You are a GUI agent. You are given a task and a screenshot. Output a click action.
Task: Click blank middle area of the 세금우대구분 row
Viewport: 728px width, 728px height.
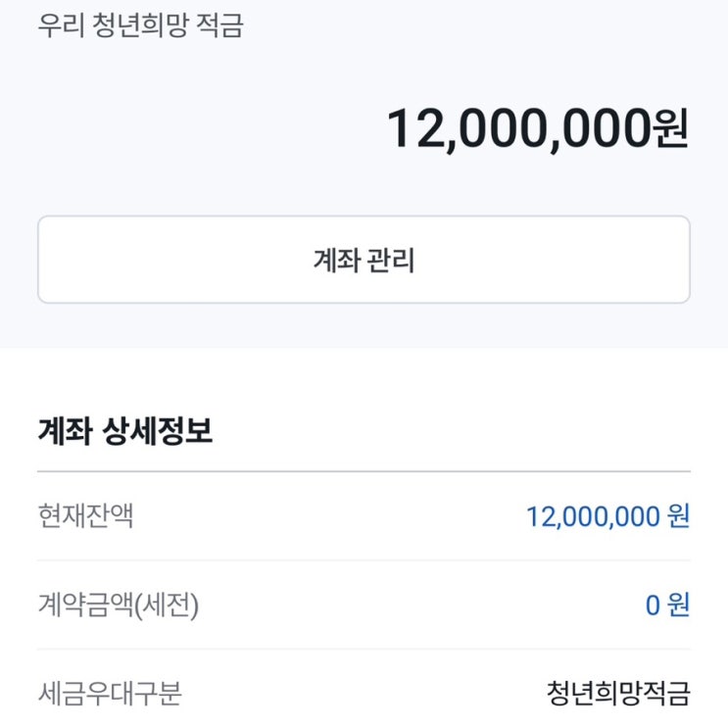point(363,694)
